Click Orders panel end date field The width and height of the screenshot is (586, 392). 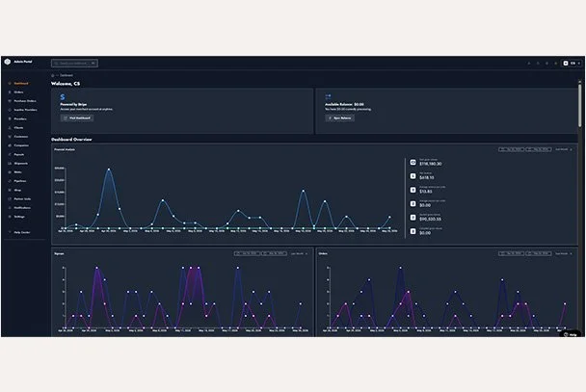tap(539, 253)
